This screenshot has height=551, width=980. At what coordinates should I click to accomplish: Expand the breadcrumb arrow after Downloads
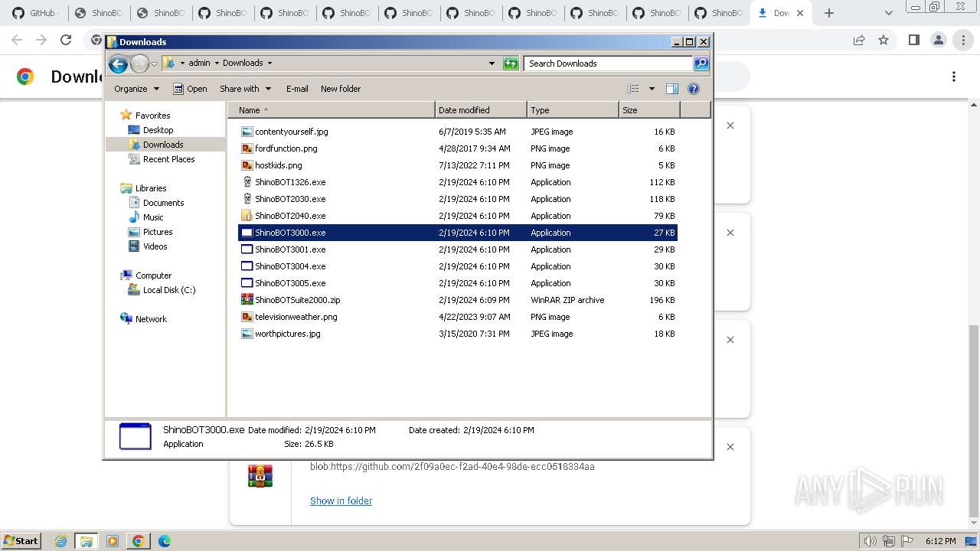(269, 63)
